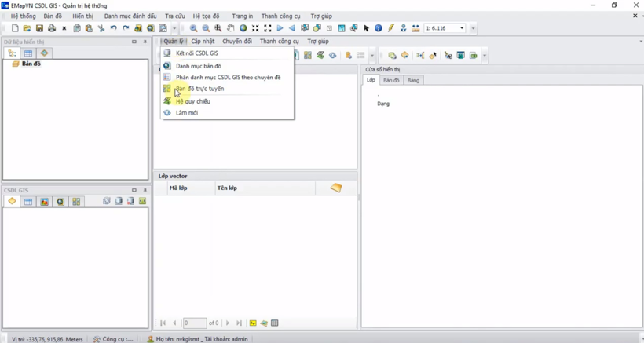644x343 pixels.
Task: Go to previous view with the blue left arrow
Action: 292,28
